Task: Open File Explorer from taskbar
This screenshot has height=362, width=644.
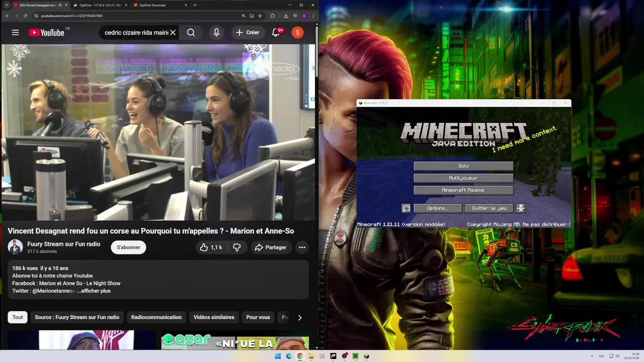Action: click(311, 356)
